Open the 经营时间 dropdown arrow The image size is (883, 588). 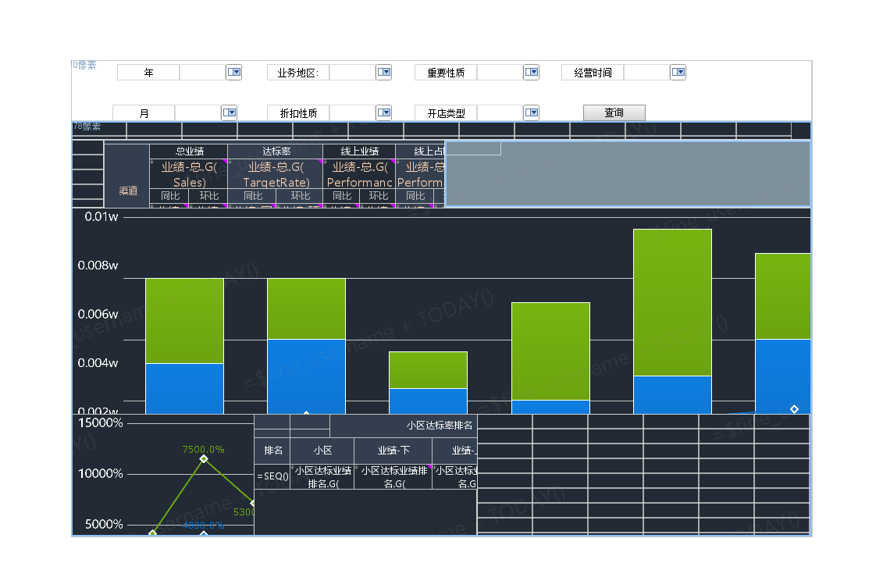[678, 72]
